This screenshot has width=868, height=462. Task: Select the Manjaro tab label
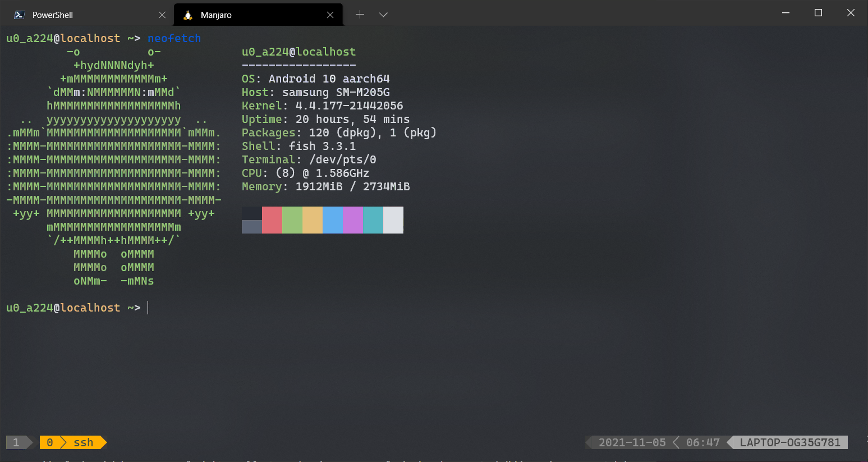pyautogui.click(x=216, y=15)
